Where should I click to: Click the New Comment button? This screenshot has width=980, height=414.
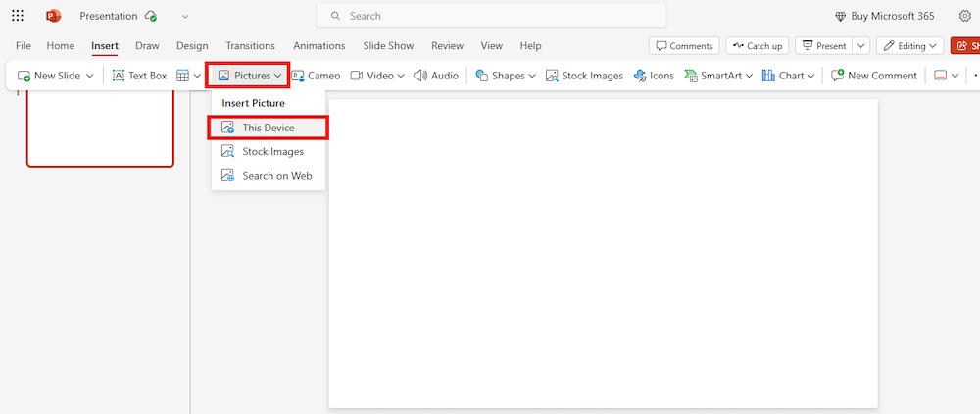(x=874, y=76)
